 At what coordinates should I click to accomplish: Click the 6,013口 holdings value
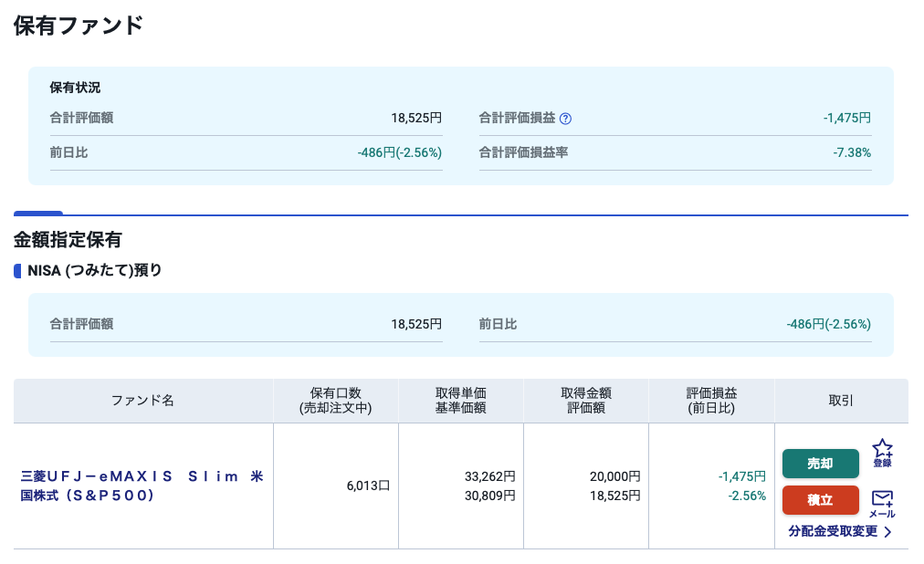(368, 486)
